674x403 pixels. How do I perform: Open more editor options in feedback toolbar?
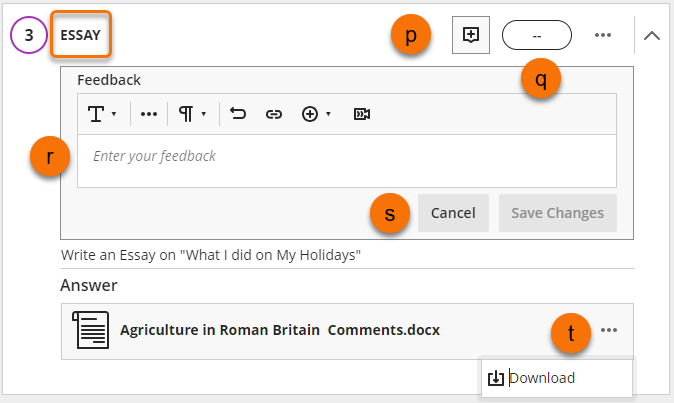point(149,114)
